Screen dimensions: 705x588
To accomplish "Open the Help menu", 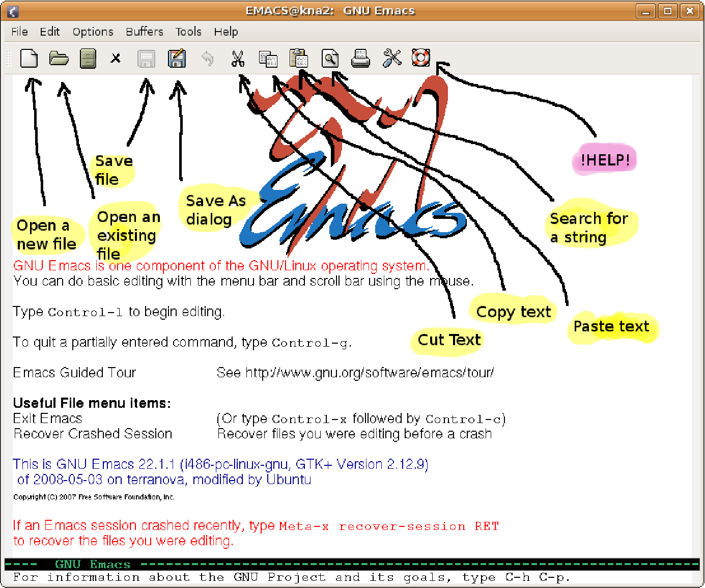I will point(225,32).
